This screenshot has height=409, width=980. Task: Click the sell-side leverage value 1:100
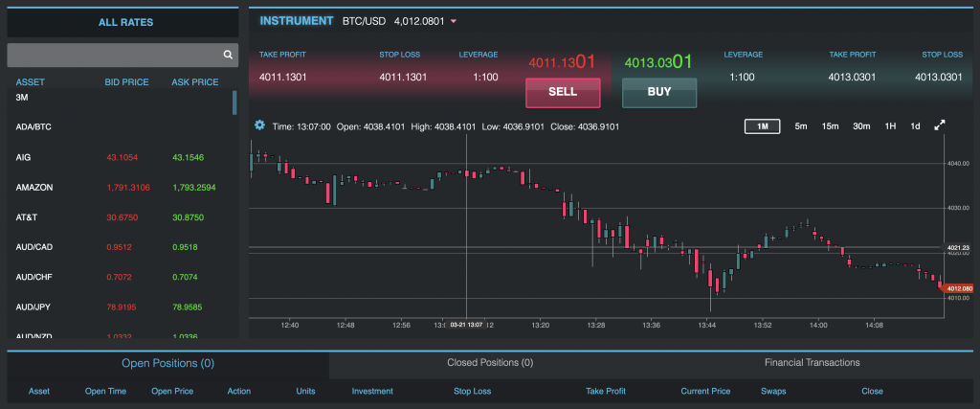pyautogui.click(x=485, y=77)
